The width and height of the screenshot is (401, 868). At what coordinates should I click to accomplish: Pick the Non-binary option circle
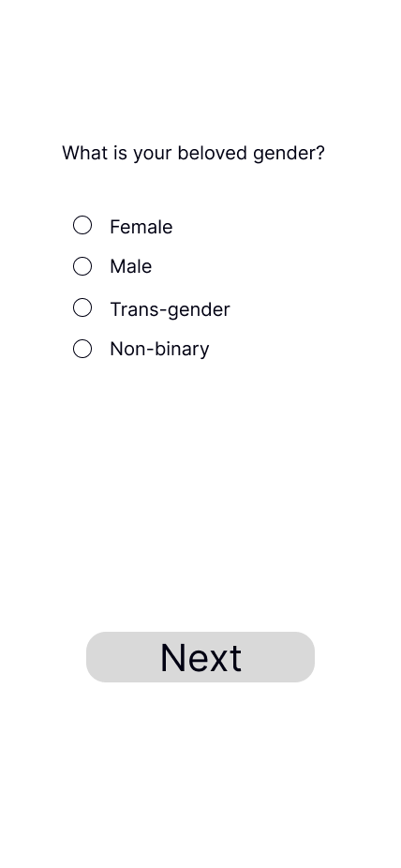[x=82, y=349]
